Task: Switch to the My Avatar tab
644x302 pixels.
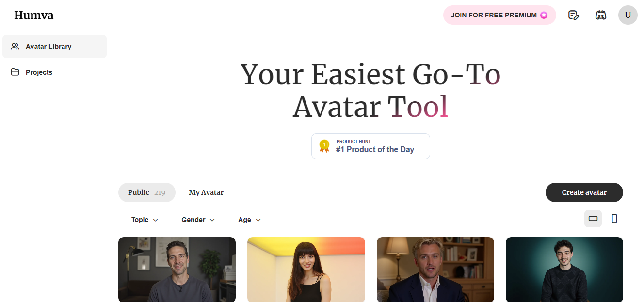Action: [206, 192]
